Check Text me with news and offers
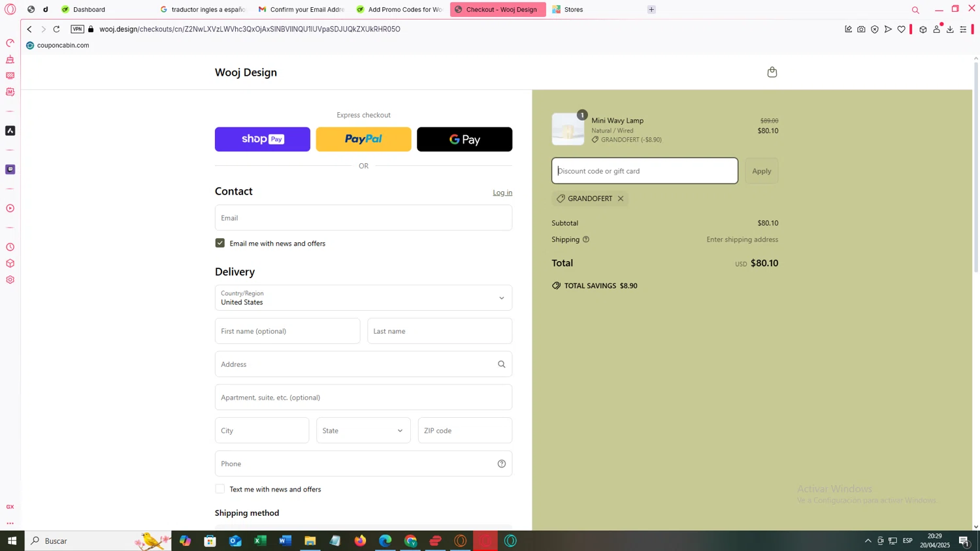The width and height of the screenshot is (980, 551). tap(220, 489)
